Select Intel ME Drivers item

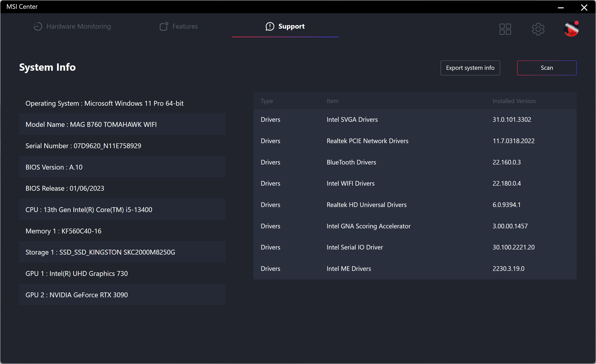coord(349,268)
